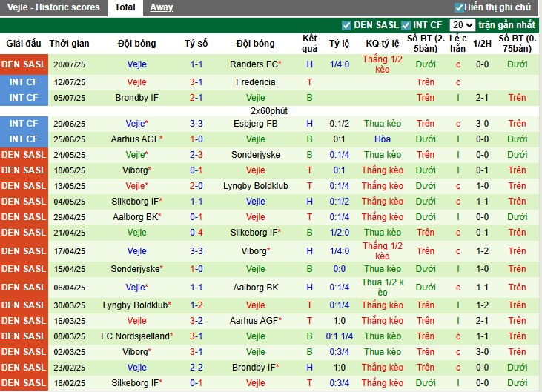Click Lẻ chẵn column header
Screen dimensions: 542x392
click(458, 44)
